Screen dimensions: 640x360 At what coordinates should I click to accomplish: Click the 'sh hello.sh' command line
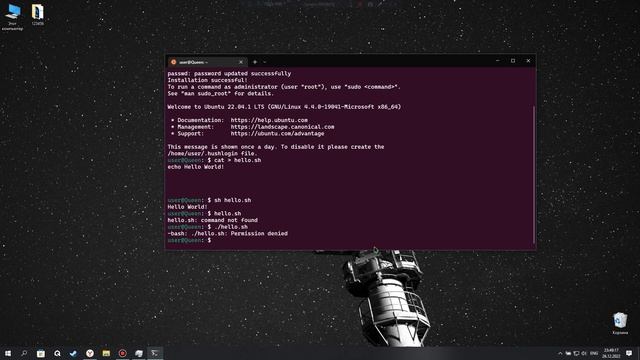click(209, 200)
